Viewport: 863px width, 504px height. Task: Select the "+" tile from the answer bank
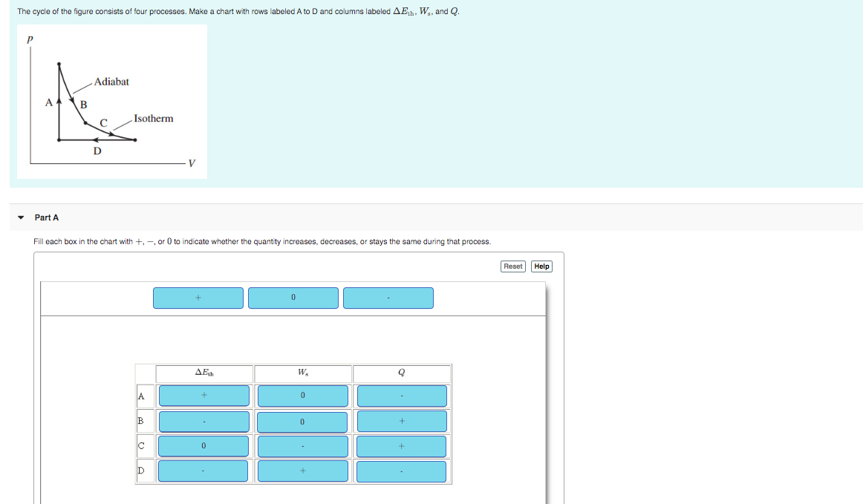[198, 298]
